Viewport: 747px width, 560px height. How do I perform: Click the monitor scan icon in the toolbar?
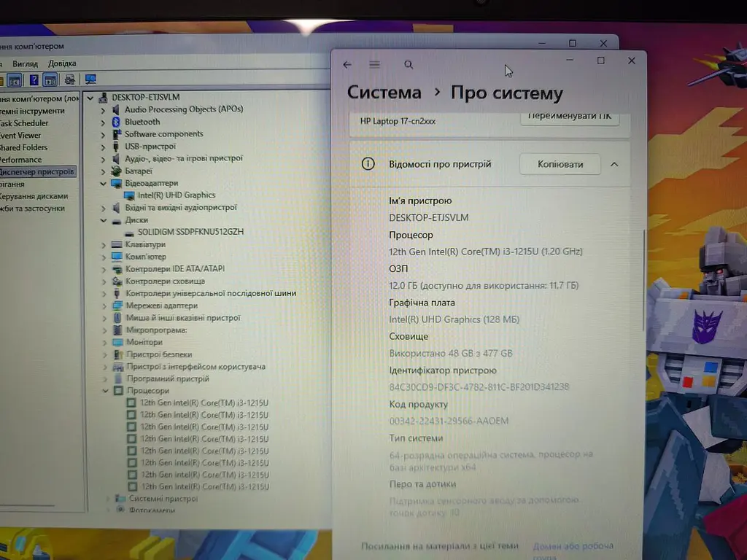pos(90,79)
